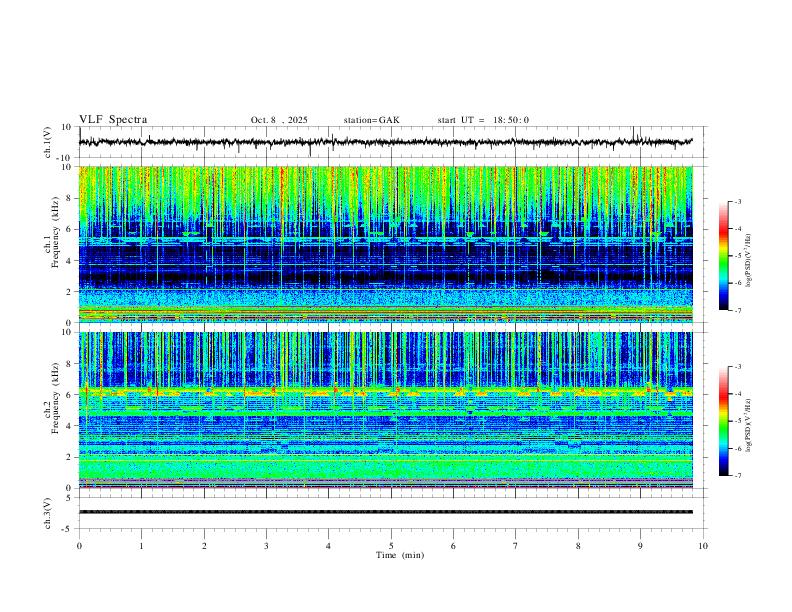Click the ch.1 waveform trace
The height and width of the screenshot is (612, 792).
pyautogui.click(x=385, y=142)
